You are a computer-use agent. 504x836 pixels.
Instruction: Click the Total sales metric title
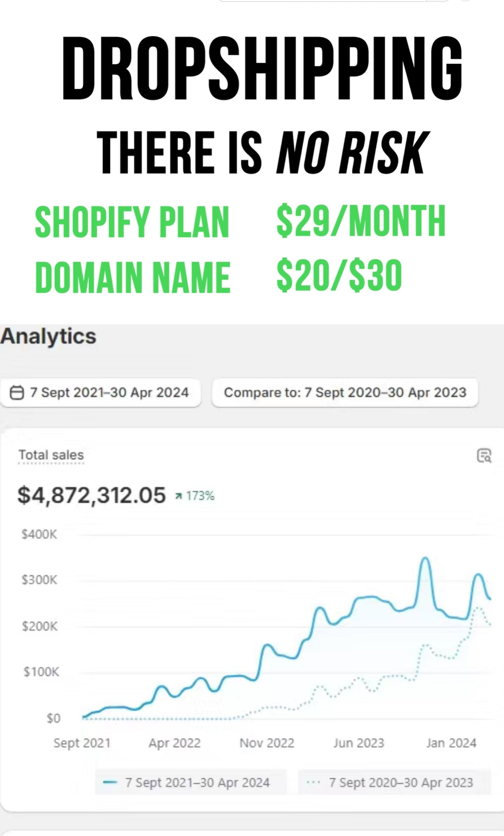pos(51,455)
